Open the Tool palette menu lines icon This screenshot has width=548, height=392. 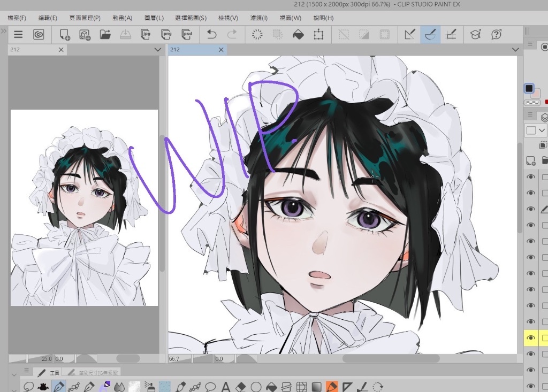pos(27,370)
